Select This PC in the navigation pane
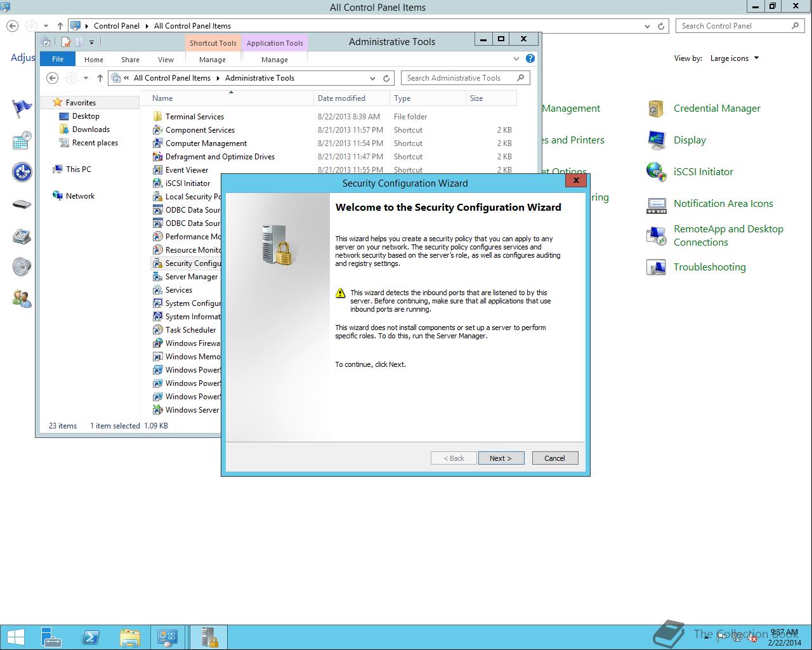Image resolution: width=812 pixels, height=650 pixels. (x=78, y=169)
